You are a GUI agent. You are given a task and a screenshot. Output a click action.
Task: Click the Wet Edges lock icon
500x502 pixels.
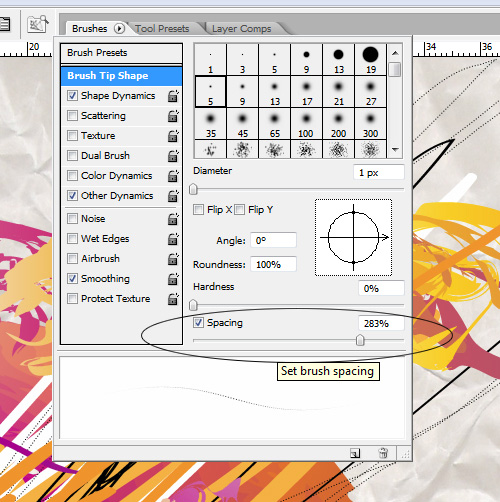coord(173,239)
